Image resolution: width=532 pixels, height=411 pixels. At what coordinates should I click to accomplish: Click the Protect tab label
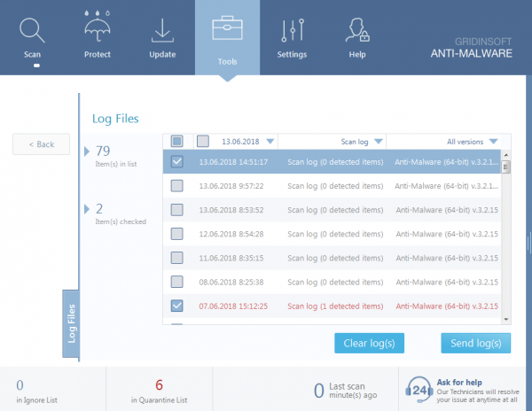point(98,55)
